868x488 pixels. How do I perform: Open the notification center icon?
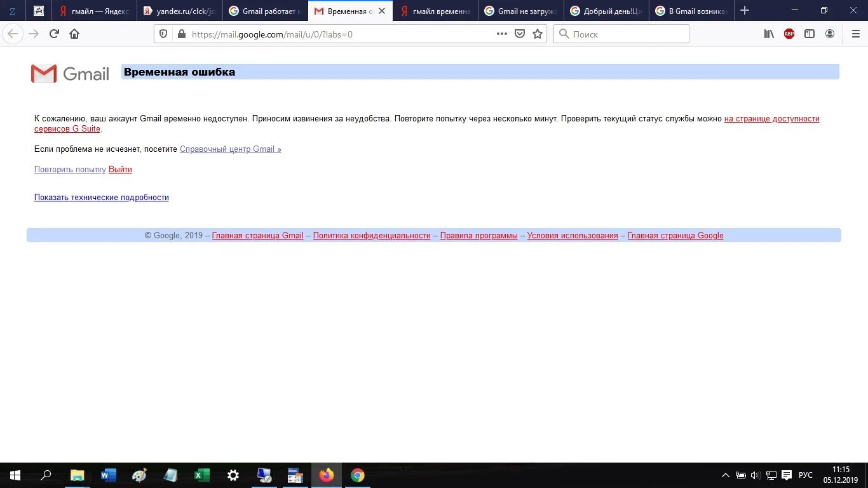click(787, 475)
